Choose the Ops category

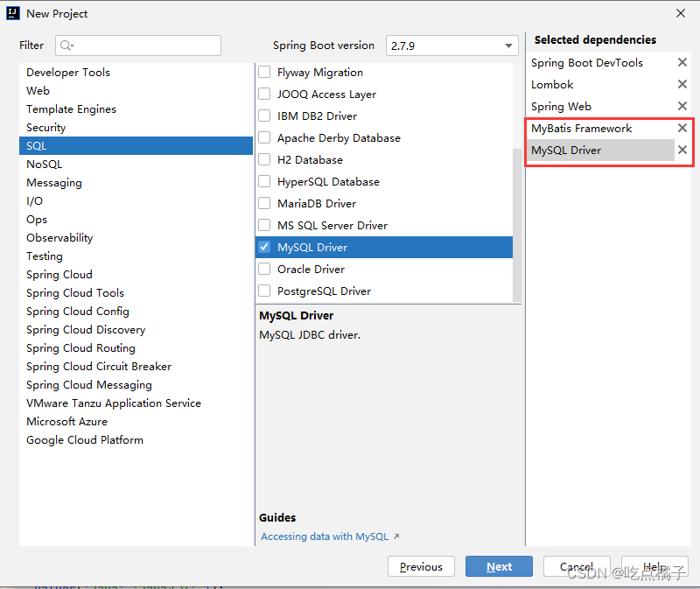pos(136,220)
